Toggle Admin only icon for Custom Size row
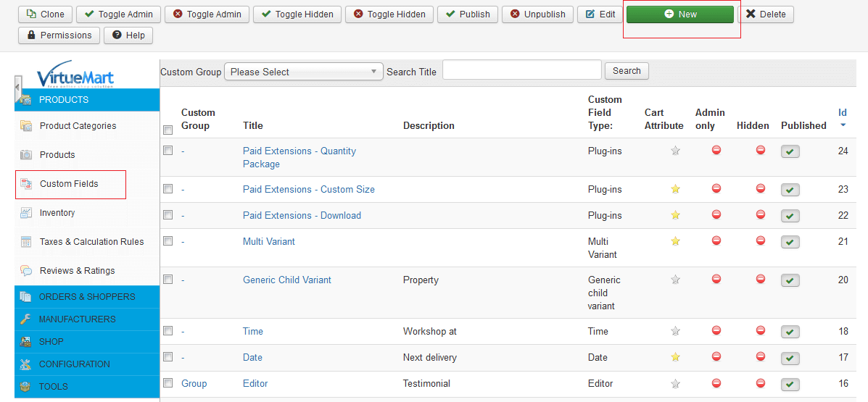 [x=716, y=188]
